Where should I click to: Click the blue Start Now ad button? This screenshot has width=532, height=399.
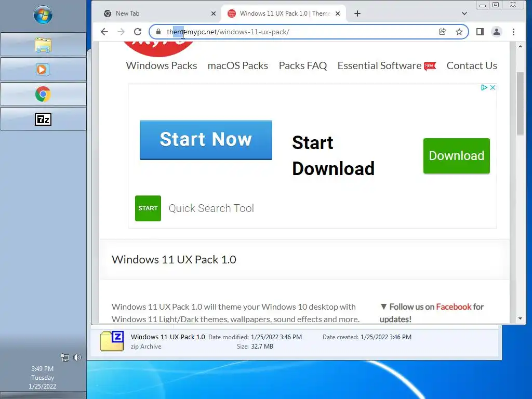coord(206,140)
